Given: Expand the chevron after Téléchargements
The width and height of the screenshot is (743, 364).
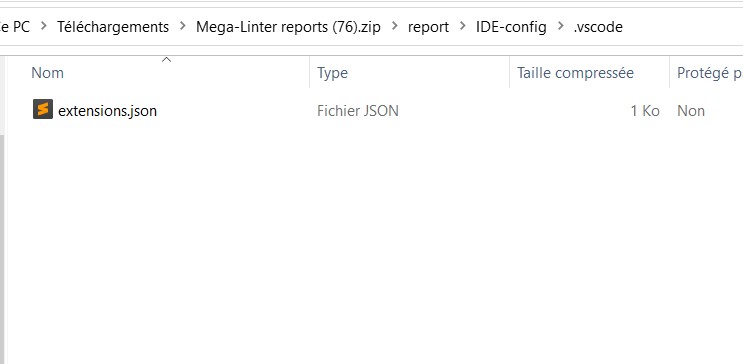Looking at the screenshot, I should click(182, 27).
